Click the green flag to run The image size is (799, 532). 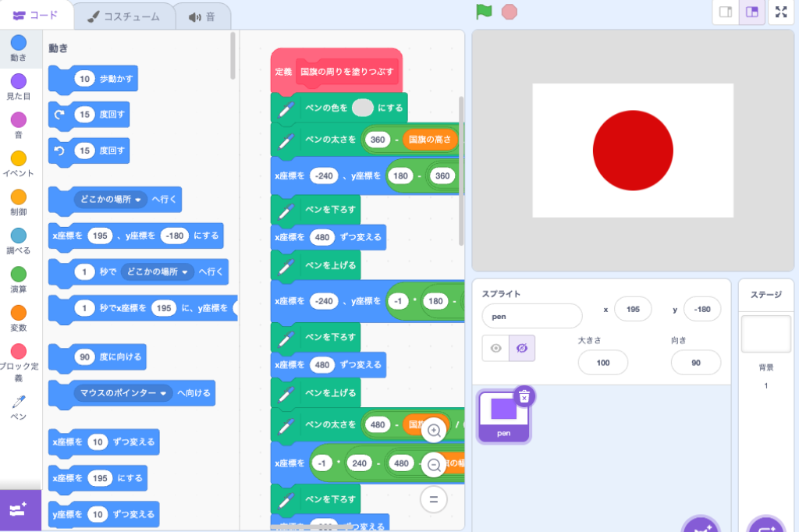tap(485, 12)
